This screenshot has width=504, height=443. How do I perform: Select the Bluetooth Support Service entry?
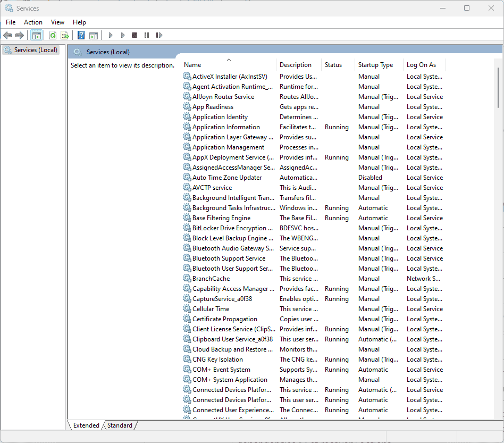click(228, 258)
